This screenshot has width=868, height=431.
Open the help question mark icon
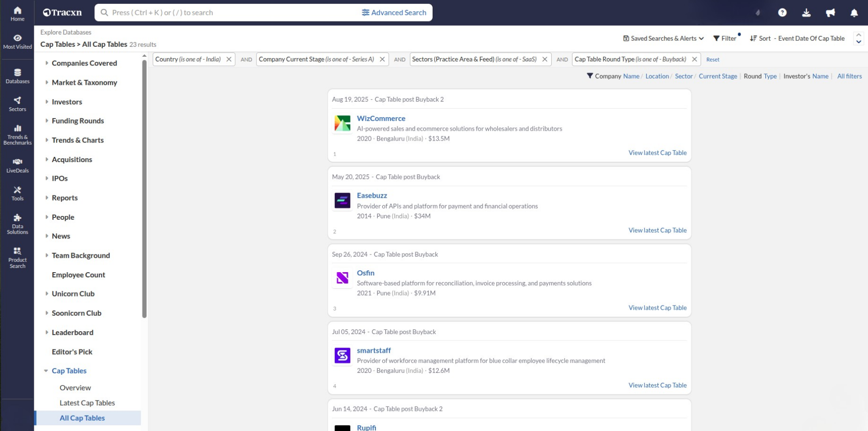point(782,13)
